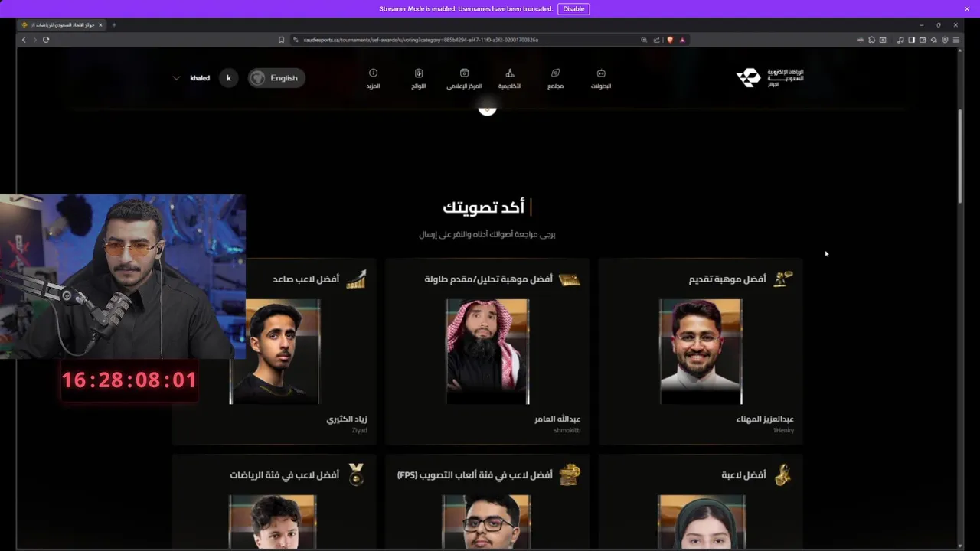
Task: Close the Streamer Mode banner
Action: (967, 8)
